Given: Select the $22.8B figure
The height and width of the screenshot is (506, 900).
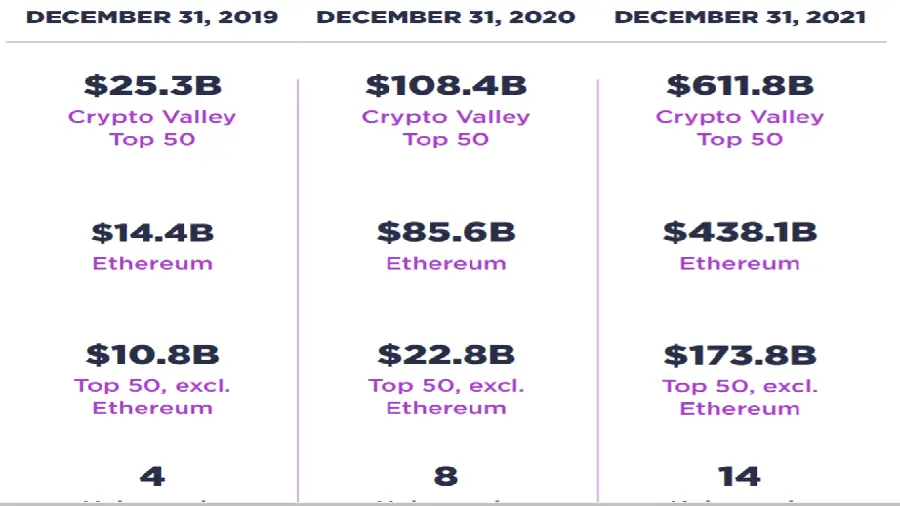Looking at the screenshot, I should [446, 355].
